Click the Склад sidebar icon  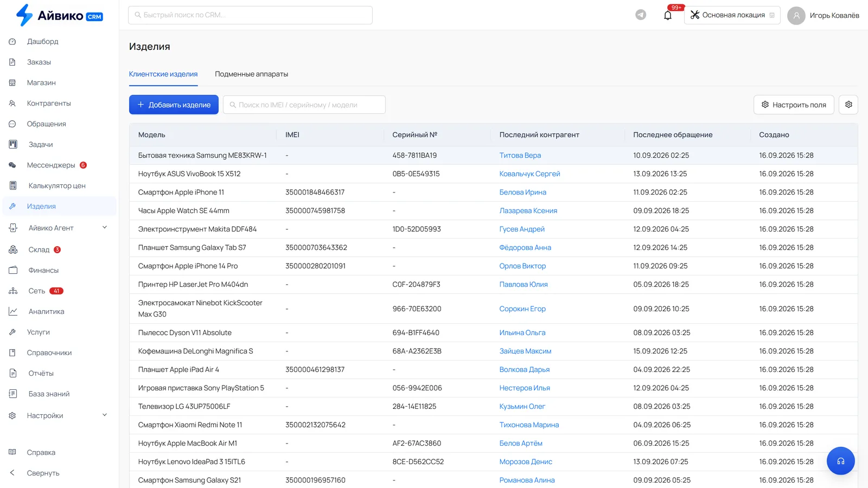click(x=13, y=249)
